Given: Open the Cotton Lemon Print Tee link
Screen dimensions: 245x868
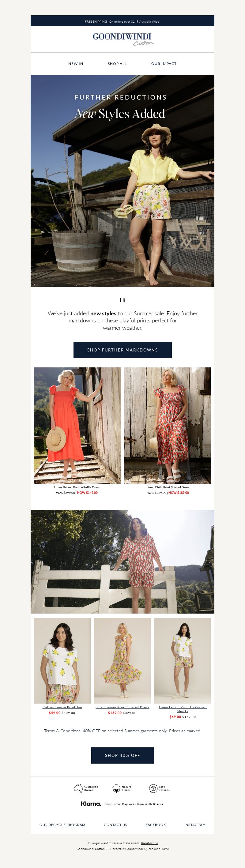Looking at the screenshot, I should (62, 707).
